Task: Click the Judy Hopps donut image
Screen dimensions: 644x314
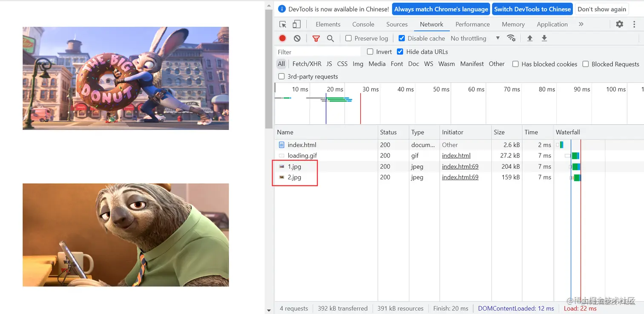Action: click(x=126, y=78)
